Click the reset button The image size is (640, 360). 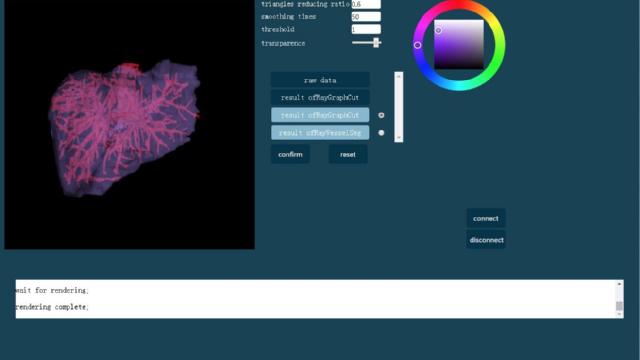tap(348, 154)
